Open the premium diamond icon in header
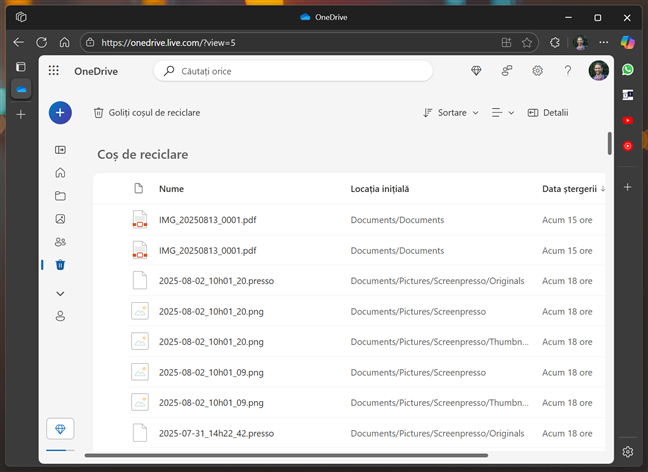Viewport: 648px width, 472px height. 476,71
